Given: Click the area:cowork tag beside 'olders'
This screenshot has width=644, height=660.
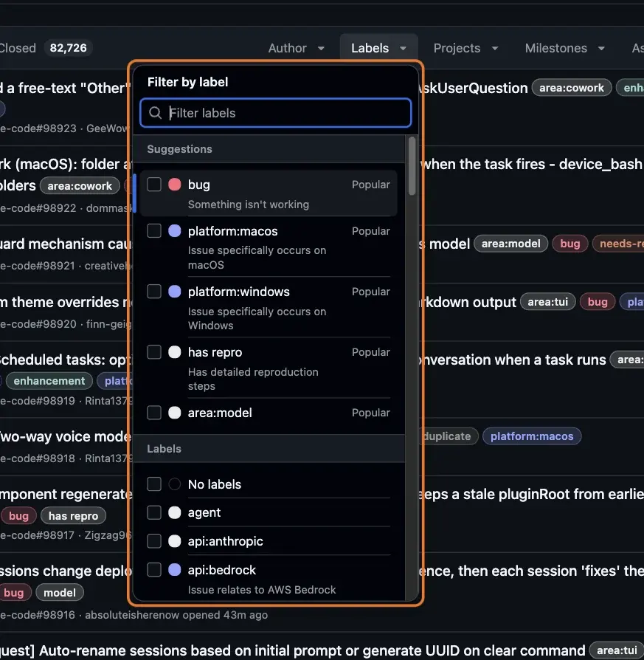Looking at the screenshot, I should tap(80, 185).
